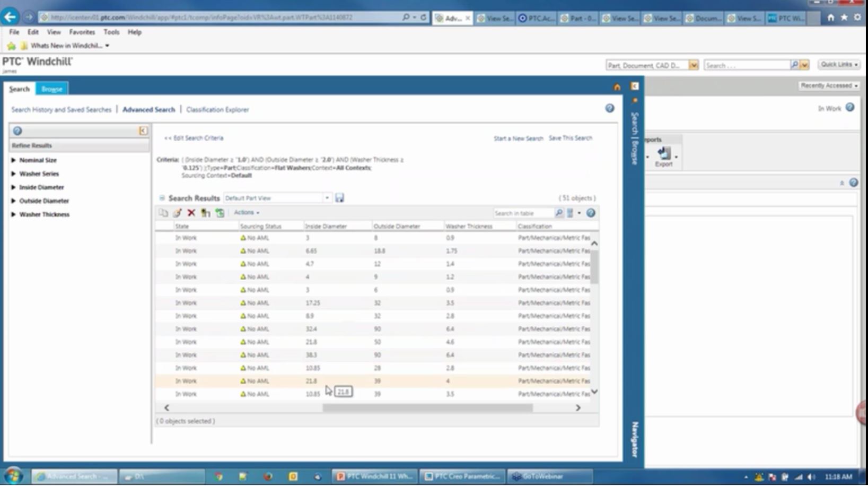Open the browser home icon at the top right
Image resolution: width=868 pixels, height=486 pixels.
click(830, 18)
